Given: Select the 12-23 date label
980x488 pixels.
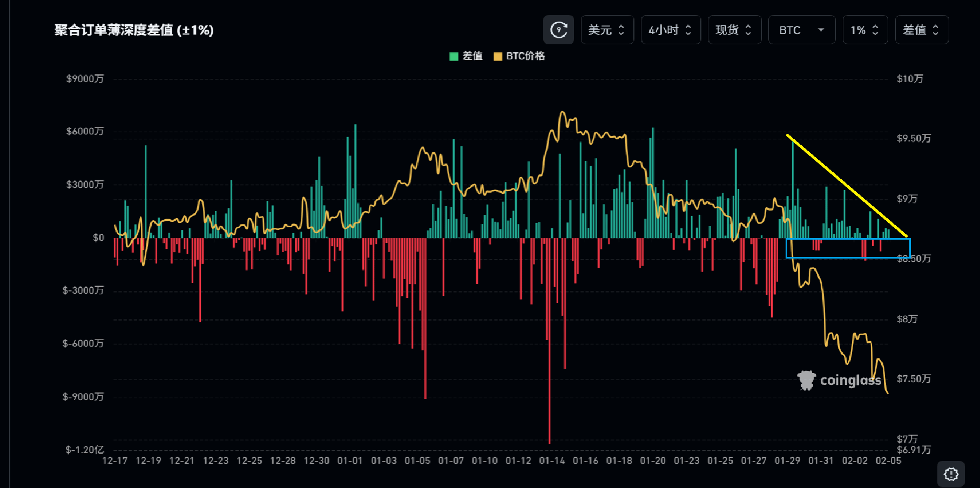Looking at the screenshot, I should pyautogui.click(x=216, y=460).
